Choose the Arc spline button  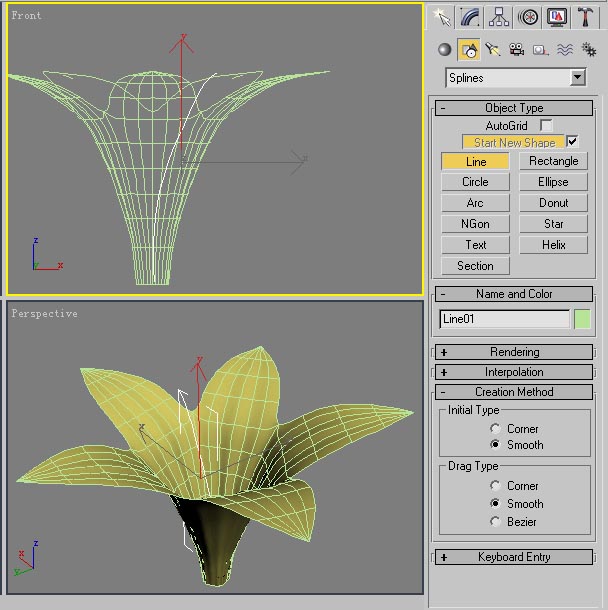pos(475,203)
